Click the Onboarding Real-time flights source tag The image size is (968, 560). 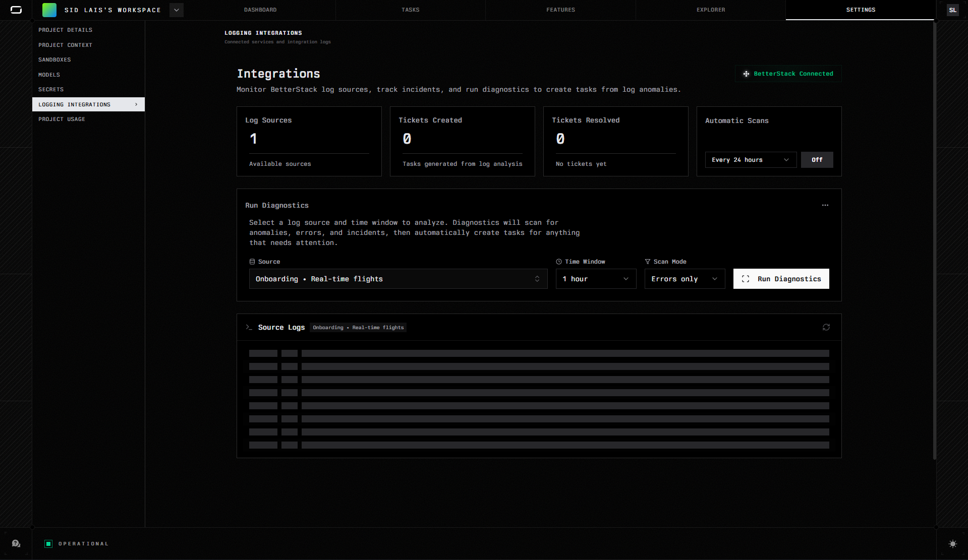358,328
